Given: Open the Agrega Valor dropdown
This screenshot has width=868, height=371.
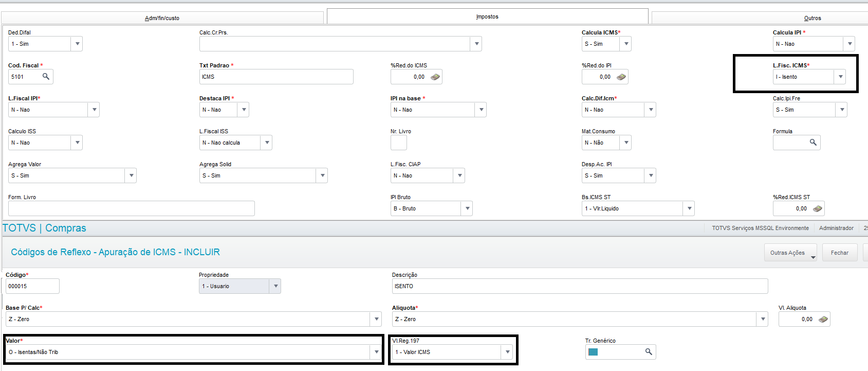Looking at the screenshot, I should (x=131, y=175).
